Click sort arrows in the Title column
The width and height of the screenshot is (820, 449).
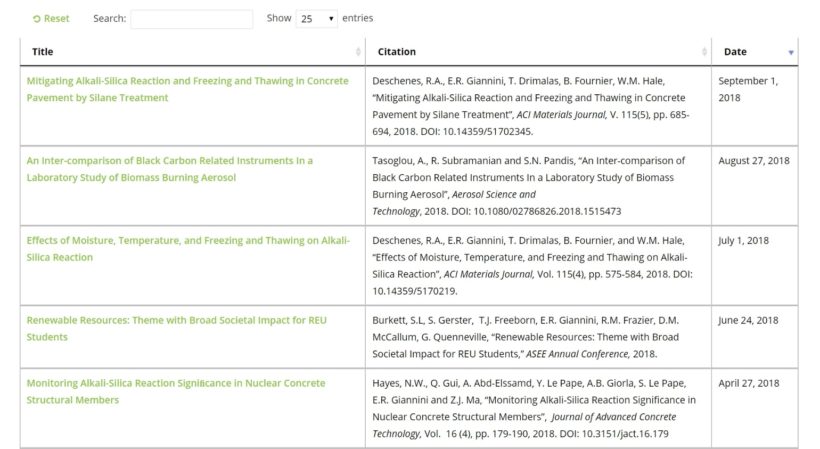359,52
